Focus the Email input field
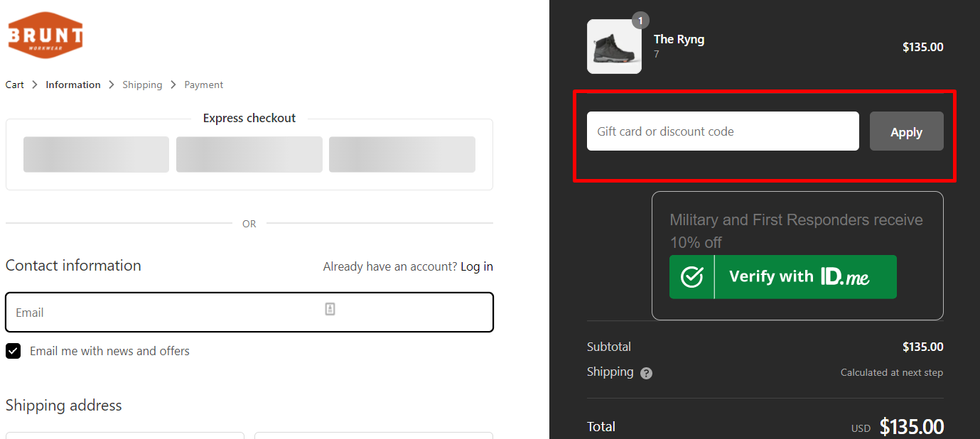The width and height of the screenshot is (980, 439). click(249, 313)
